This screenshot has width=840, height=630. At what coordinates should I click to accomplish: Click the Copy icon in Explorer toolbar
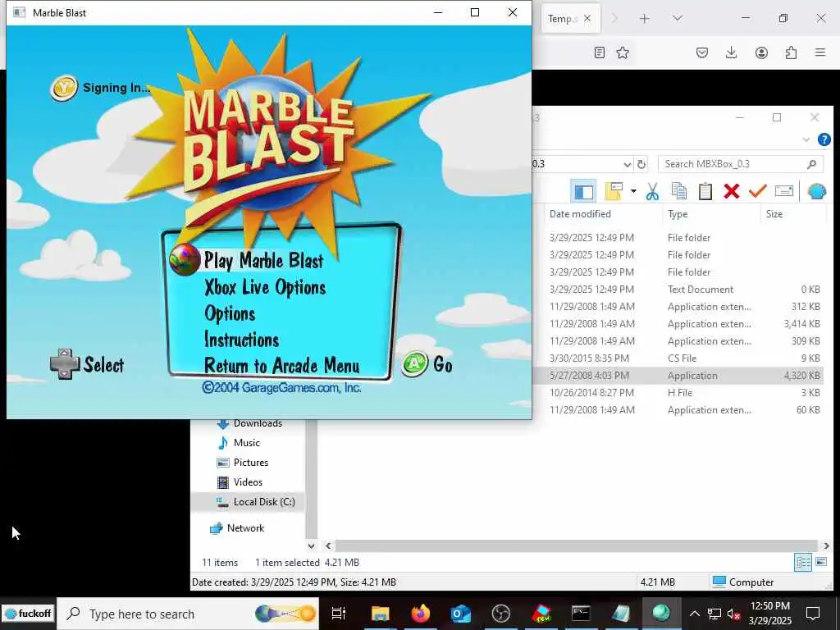tap(678, 191)
